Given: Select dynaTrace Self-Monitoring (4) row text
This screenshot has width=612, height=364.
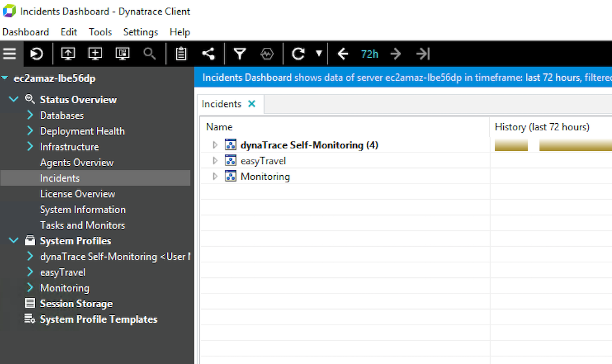Looking at the screenshot, I should (310, 145).
